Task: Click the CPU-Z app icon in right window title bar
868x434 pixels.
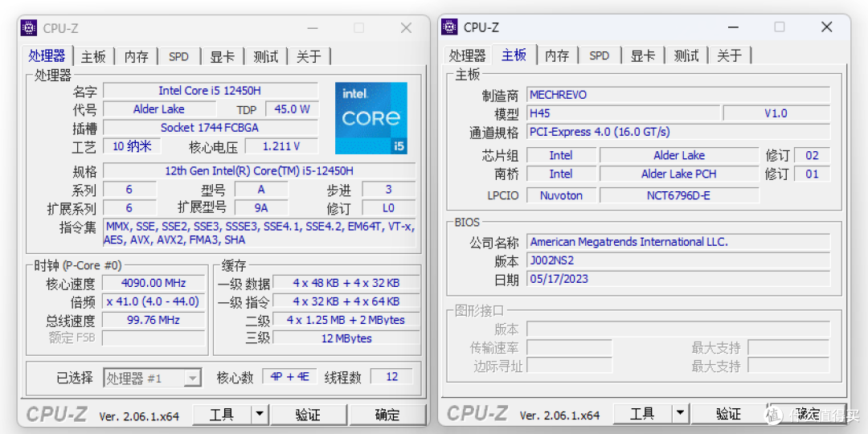Action: coord(449,27)
